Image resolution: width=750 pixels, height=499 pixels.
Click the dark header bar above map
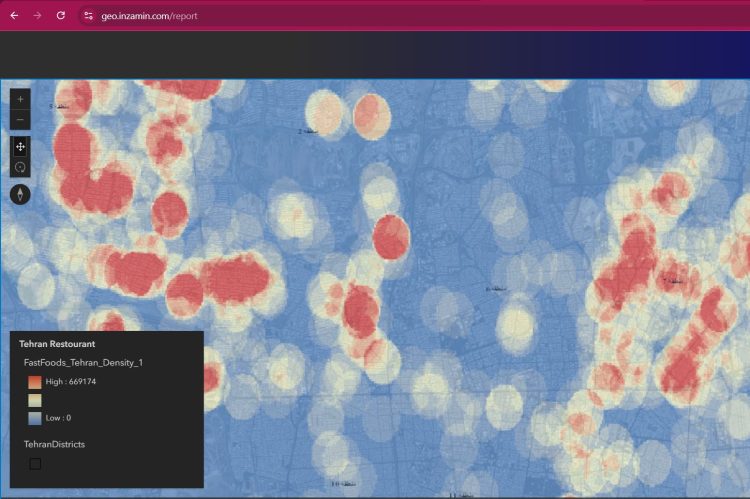[x=375, y=54]
